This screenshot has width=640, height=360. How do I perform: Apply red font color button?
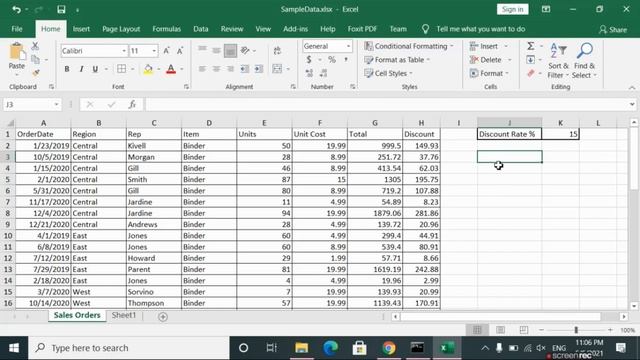pos(171,69)
